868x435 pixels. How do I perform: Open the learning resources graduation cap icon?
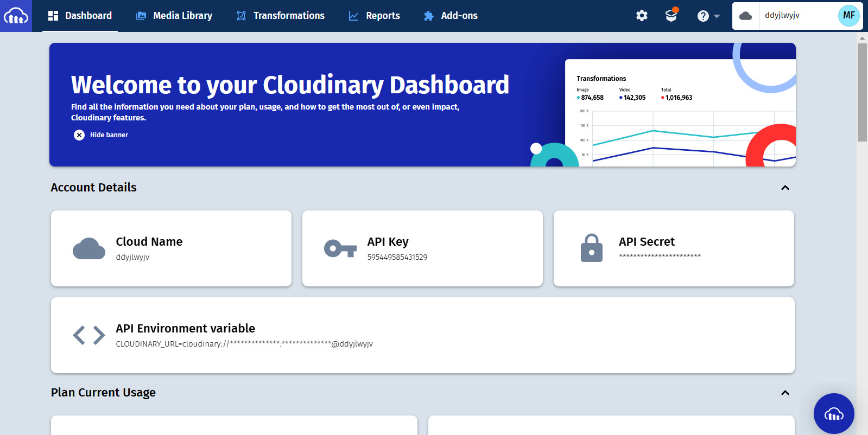671,15
